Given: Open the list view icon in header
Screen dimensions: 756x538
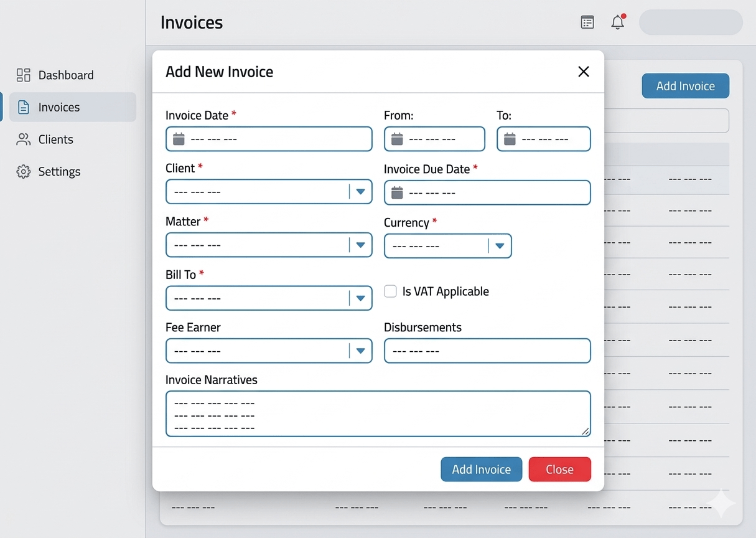Looking at the screenshot, I should click(587, 22).
